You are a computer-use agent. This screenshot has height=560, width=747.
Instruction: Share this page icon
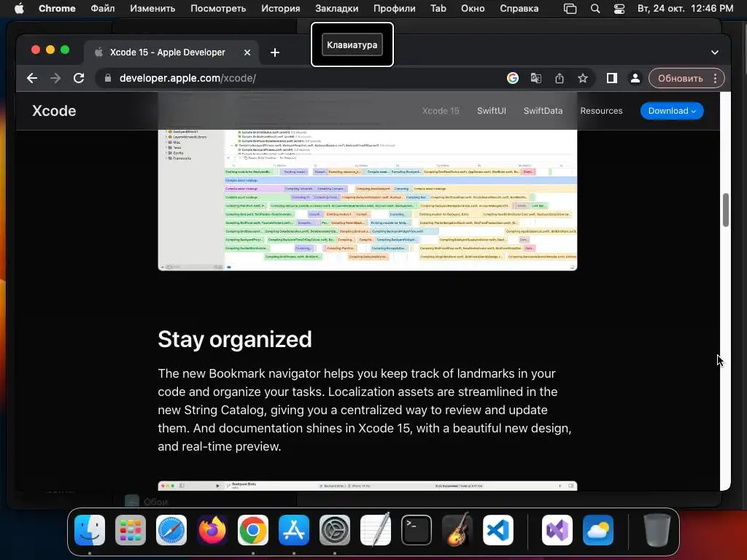pyautogui.click(x=560, y=78)
